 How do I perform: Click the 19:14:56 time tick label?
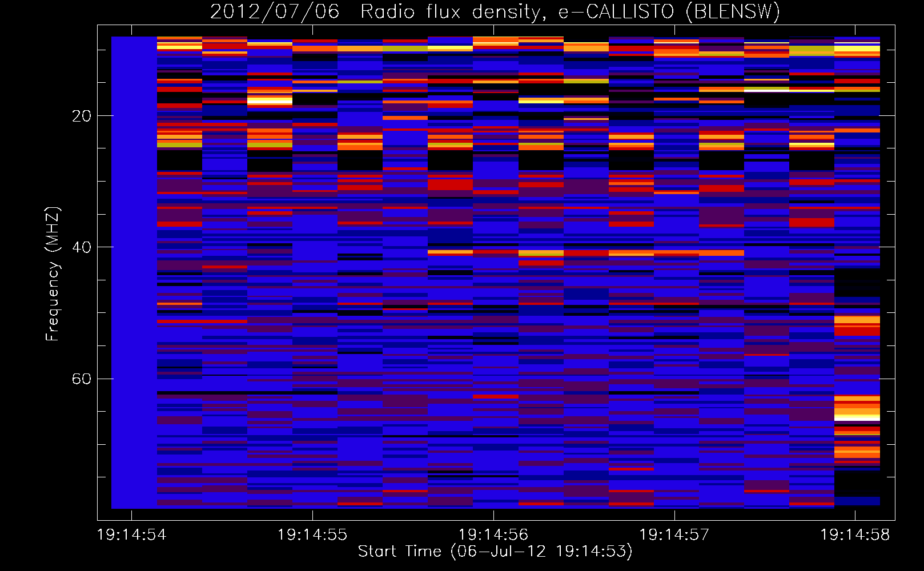click(x=493, y=534)
